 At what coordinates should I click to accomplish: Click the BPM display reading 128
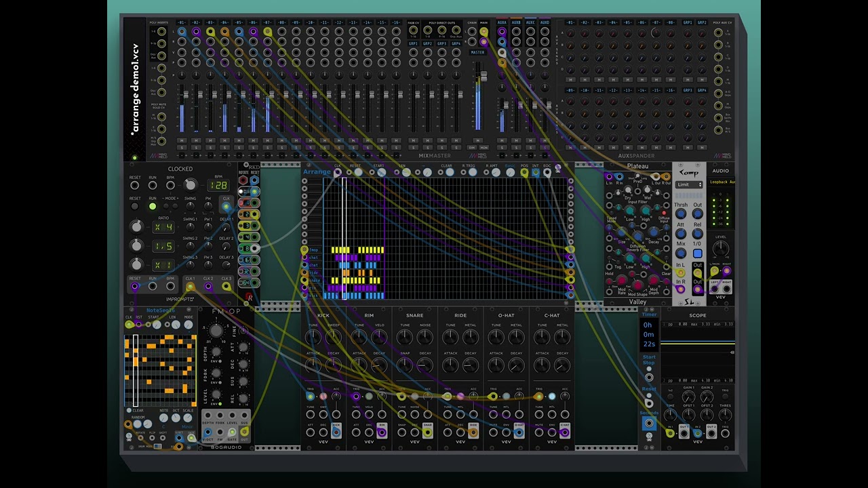tap(218, 185)
